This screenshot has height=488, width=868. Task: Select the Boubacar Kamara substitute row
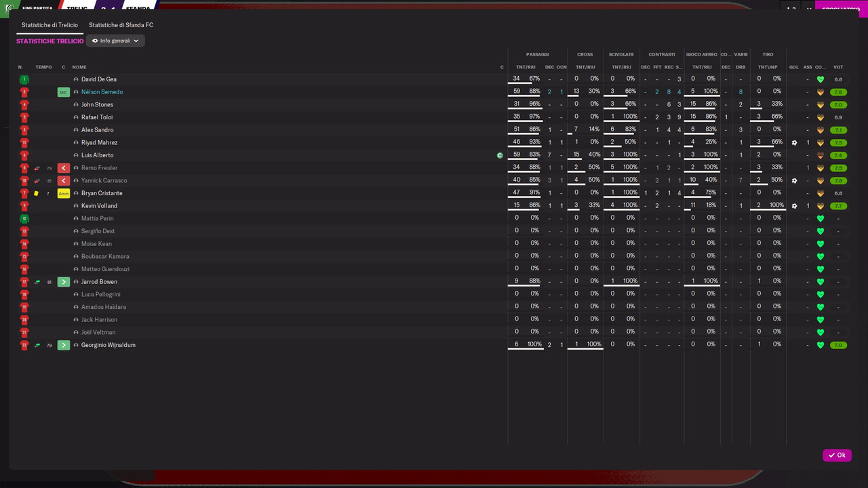433,257
